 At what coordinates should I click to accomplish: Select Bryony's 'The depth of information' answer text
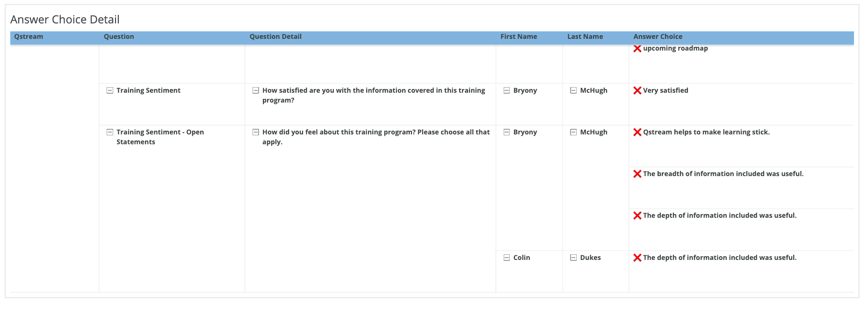tap(720, 215)
